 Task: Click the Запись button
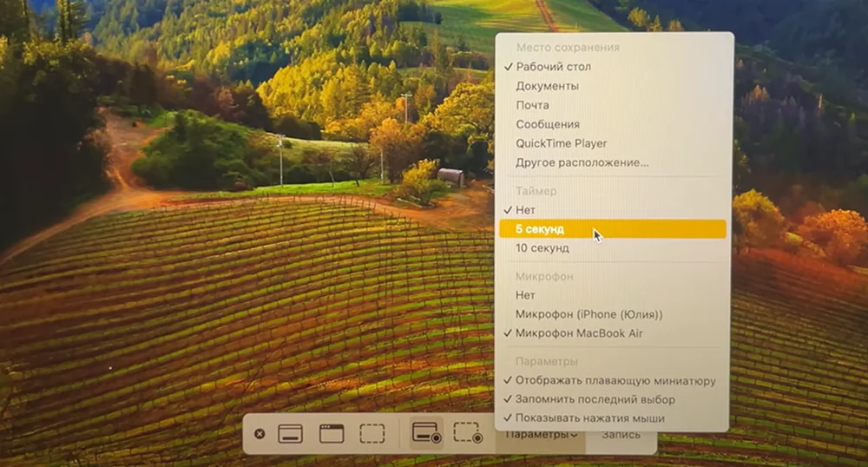point(621,435)
